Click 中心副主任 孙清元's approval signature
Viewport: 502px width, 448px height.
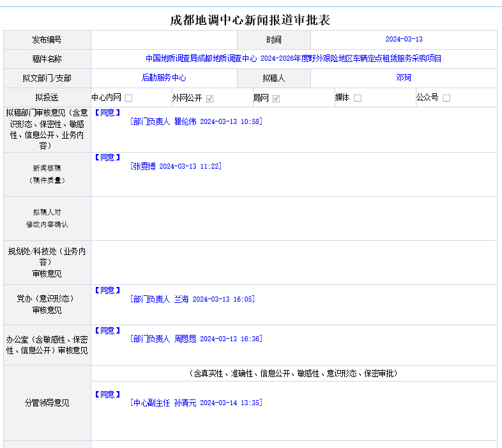click(195, 403)
